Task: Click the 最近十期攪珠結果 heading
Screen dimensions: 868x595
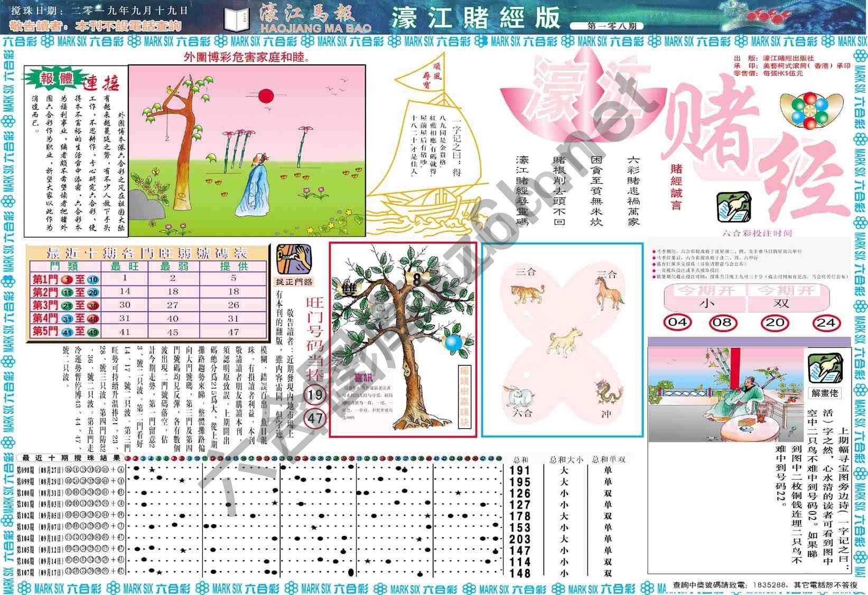Action: [x=71, y=458]
